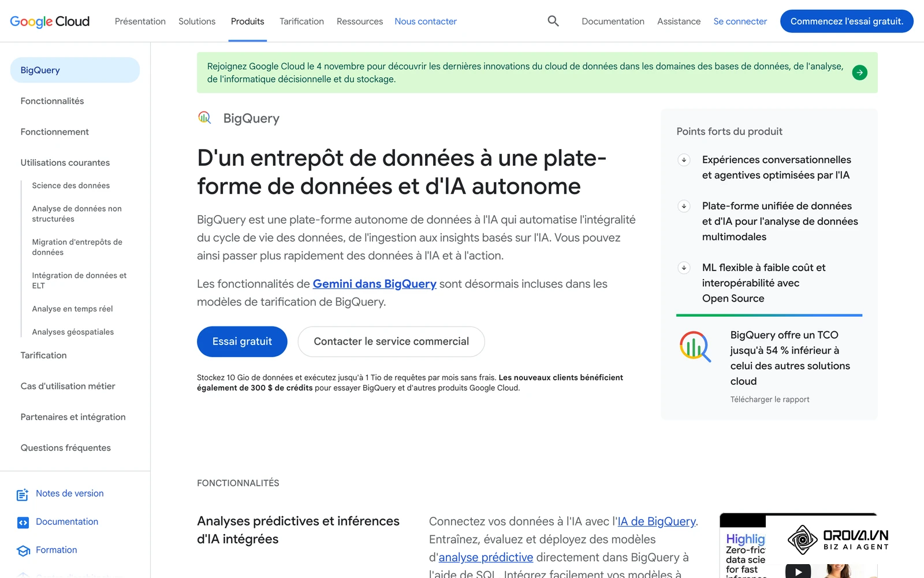The width and height of the screenshot is (924, 578).
Task: Open the IA de BigQuery link
Action: tap(657, 521)
